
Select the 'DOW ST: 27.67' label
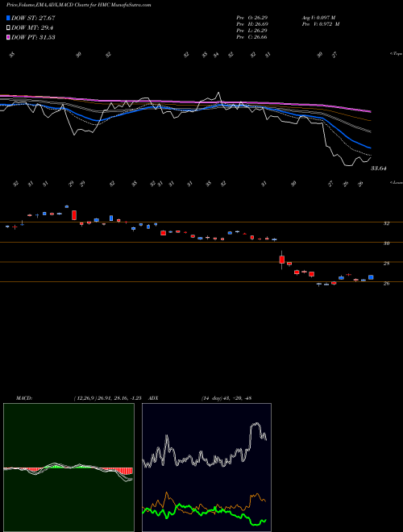pyautogui.click(x=33, y=18)
